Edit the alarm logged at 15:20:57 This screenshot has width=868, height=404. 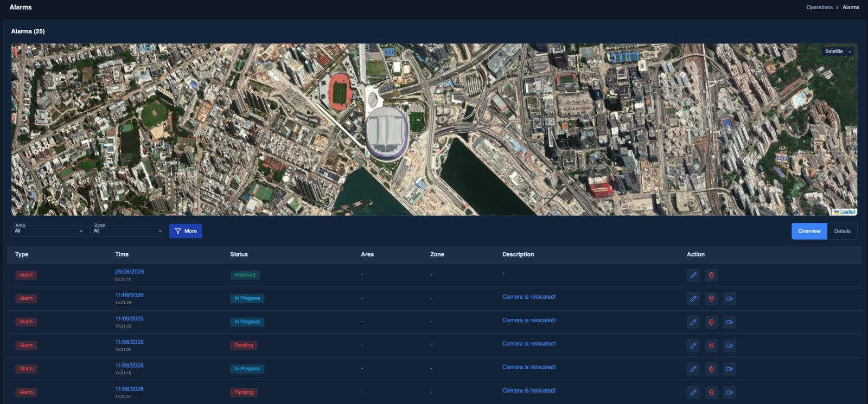(693, 392)
